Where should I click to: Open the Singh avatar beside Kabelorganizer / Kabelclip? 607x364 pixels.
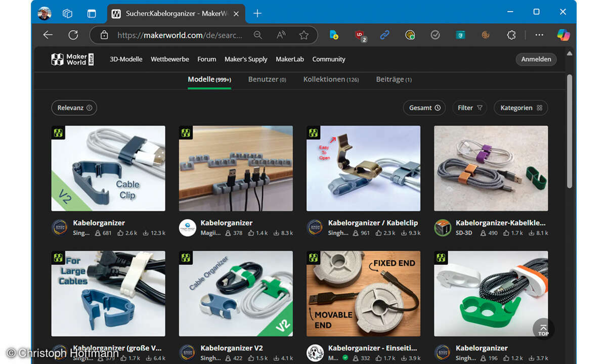(315, 227)
